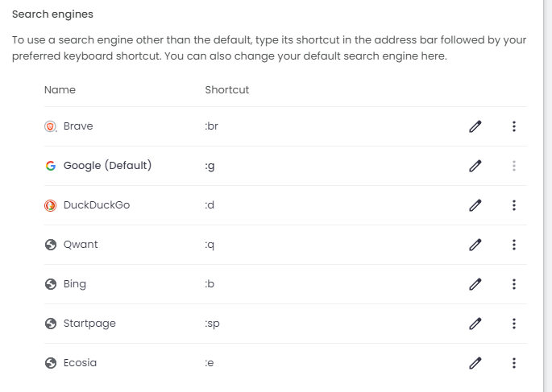
Task: Edit the Bing search engine shortcut
Action: click(x=475, y=284)
